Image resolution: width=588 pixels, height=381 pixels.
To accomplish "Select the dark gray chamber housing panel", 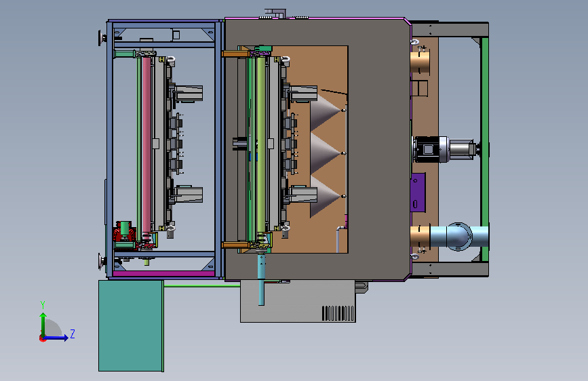I will (x=378, y=149).
